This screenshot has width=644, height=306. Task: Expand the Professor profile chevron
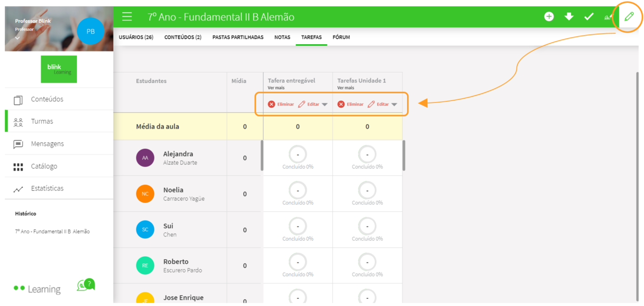pos(17,38)
